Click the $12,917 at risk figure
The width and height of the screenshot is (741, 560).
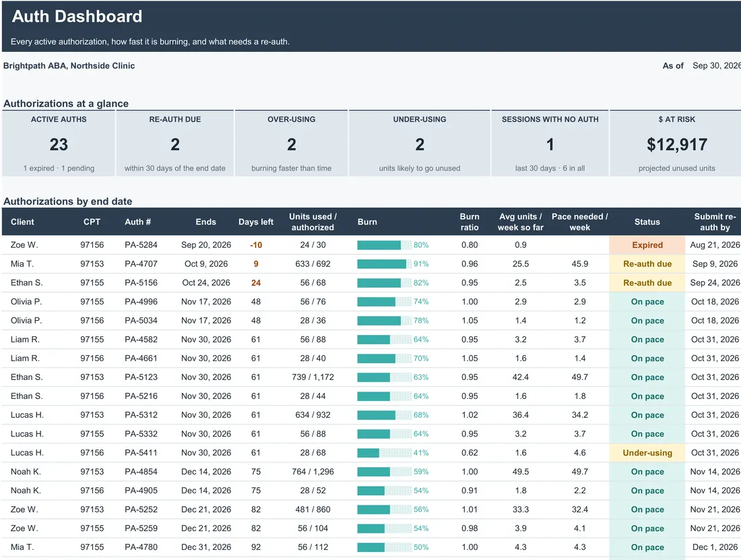pyautogui.click(x=677, y=145)
